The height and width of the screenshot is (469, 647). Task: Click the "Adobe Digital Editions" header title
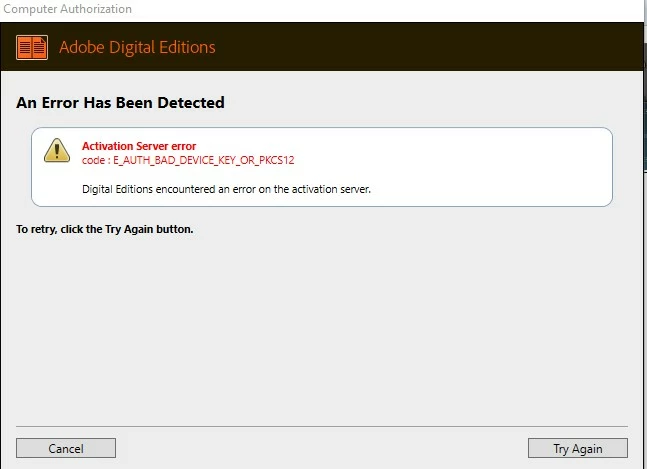(x=137, y=47)
